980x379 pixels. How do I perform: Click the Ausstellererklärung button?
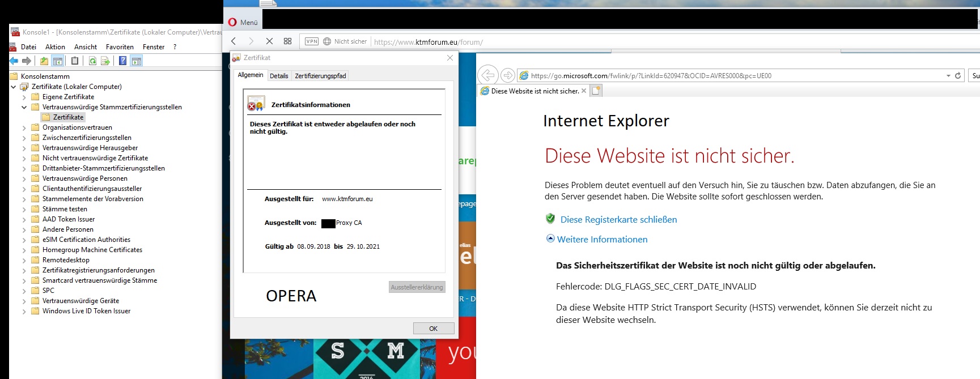tap(417, 287)
